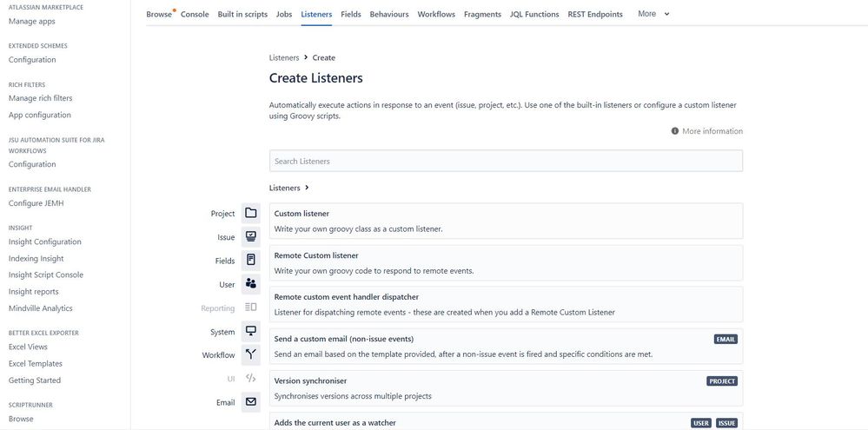Open Browse under ScriptRunner sidebar
868x430 pixels.
[x=21, y=419]
